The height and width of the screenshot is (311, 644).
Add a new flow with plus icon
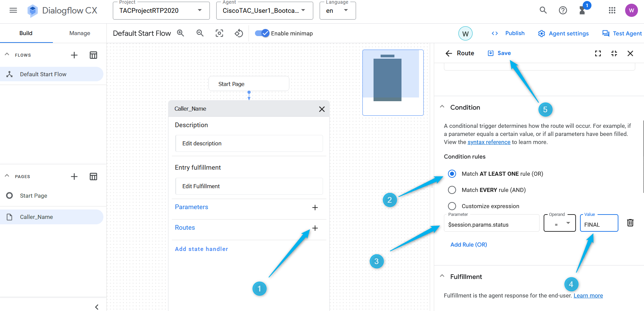coord(74,55)
